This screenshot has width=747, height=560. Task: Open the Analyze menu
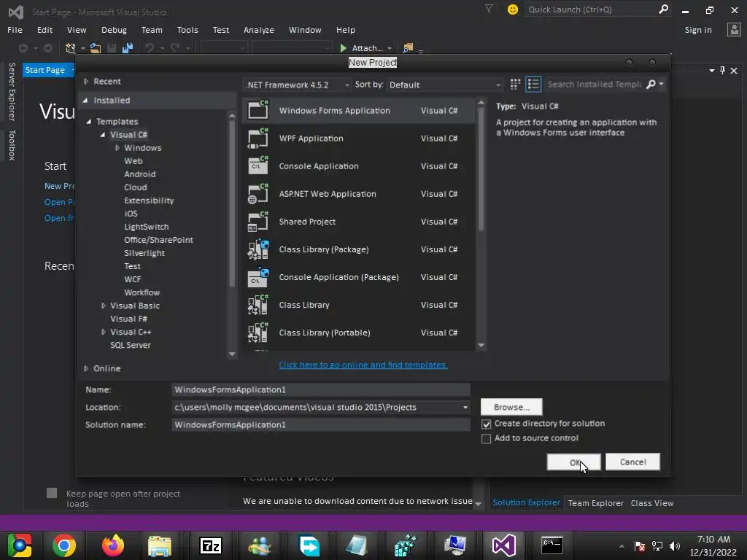pyautogui.click(x=259, y=29)
